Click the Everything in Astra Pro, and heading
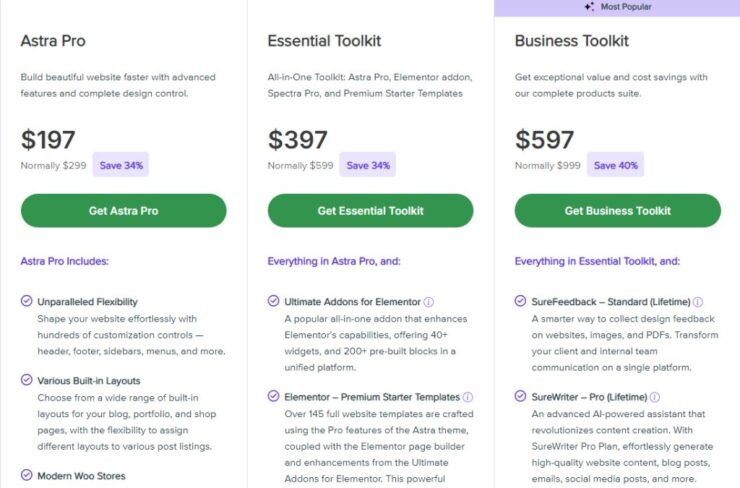This screenshot has width=740, height=488. coord(334,261)
